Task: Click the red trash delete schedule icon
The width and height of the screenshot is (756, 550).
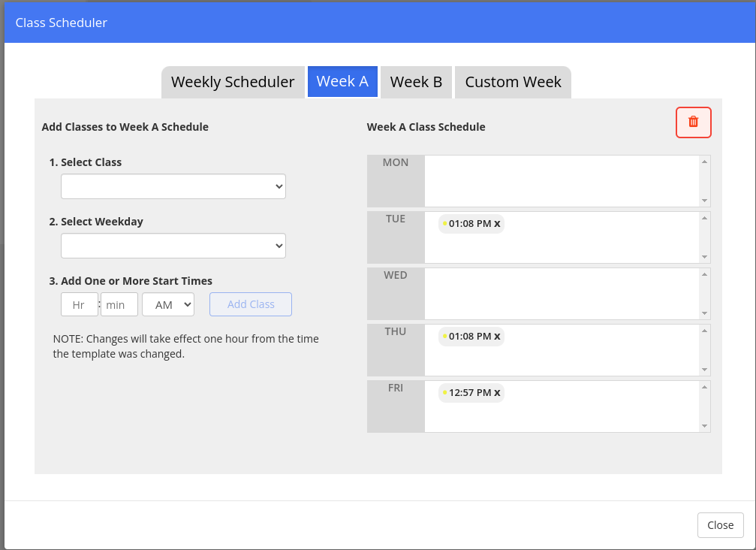Action: 694,122
